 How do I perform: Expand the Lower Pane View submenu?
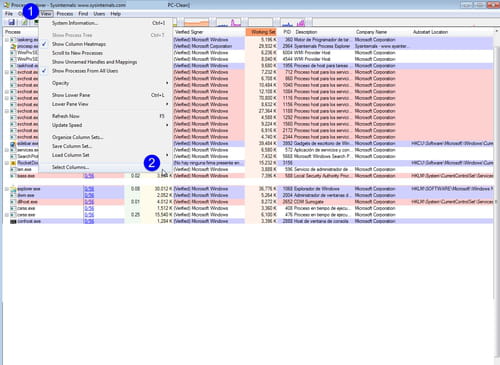pyautogui.click(x=105, y=104)
